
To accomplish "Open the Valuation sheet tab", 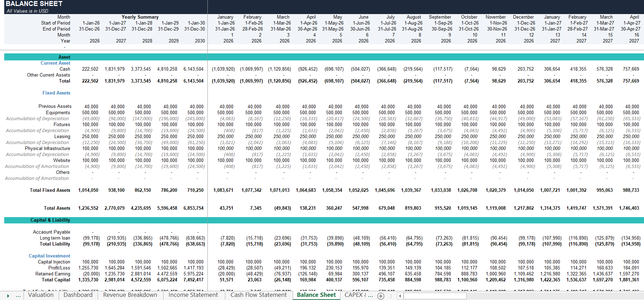I will pos(41,295).
